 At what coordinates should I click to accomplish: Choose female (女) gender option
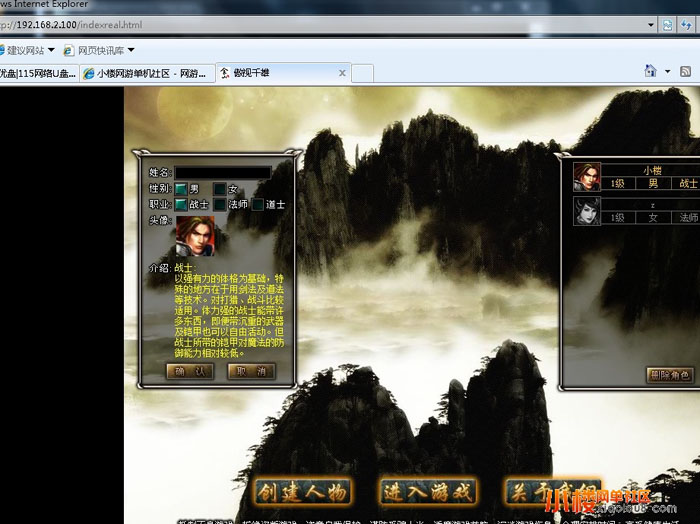coord(219,189)
